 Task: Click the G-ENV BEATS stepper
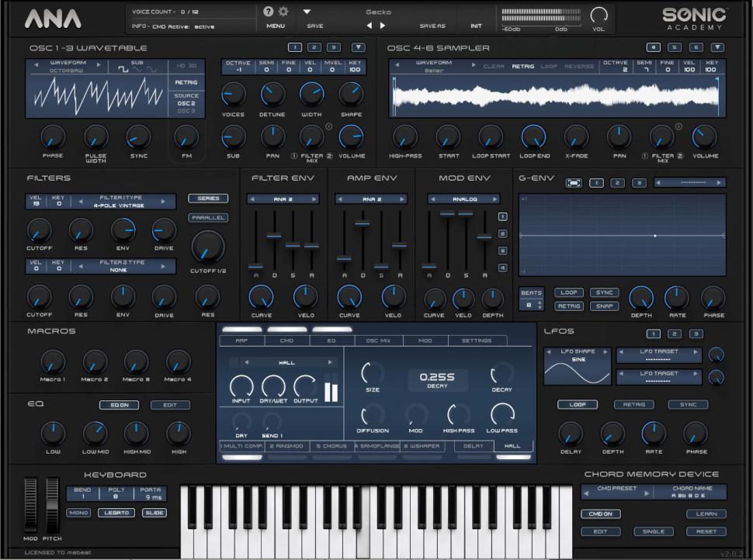(x=540, y=305)
